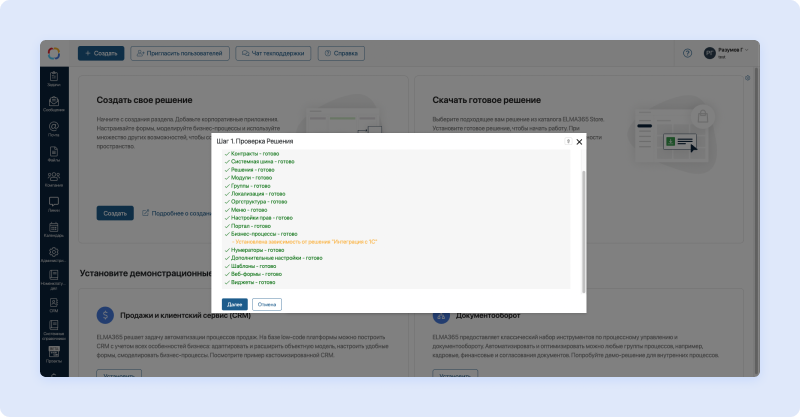
Task: Open the help question mark icon
Action: pos(687,53)
